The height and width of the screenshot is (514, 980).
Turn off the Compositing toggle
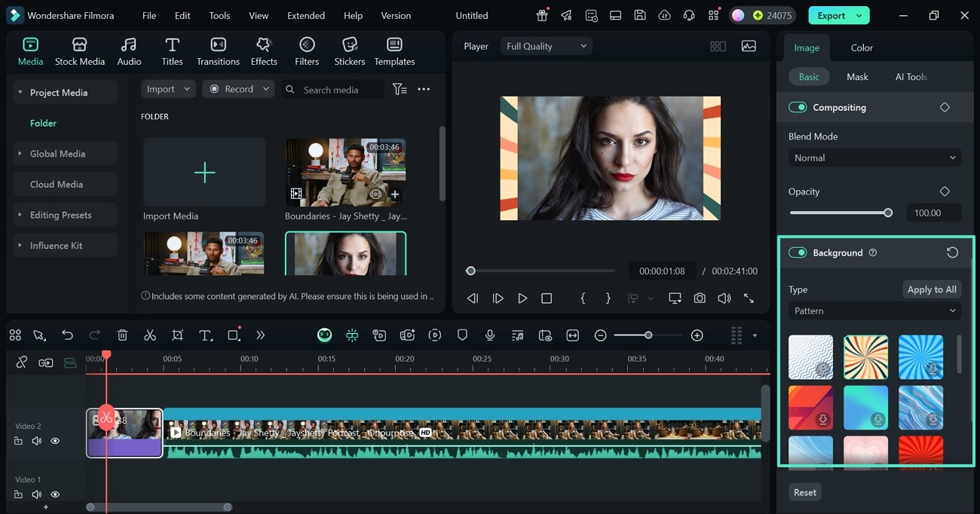click(798, 108)
